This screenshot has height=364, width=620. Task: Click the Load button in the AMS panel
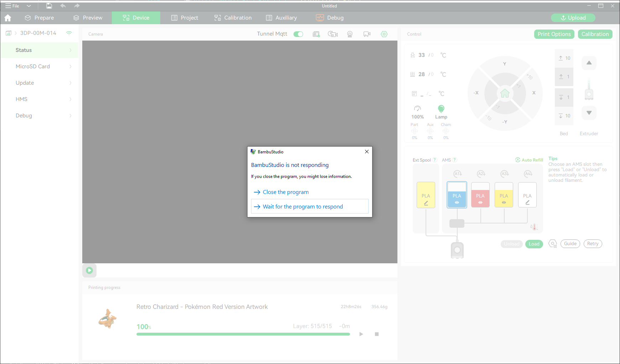pos(534,244)
